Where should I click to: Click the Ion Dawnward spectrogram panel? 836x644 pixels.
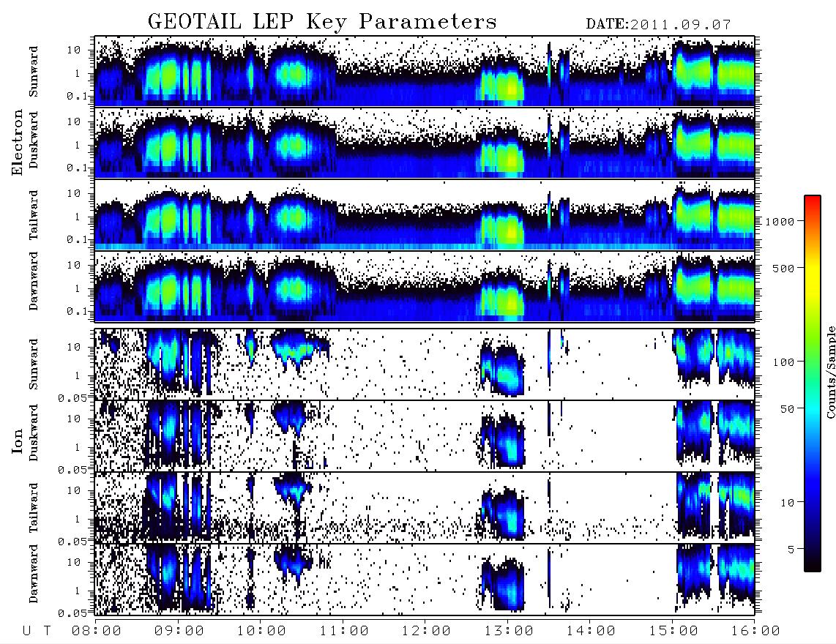pos(425,580)
